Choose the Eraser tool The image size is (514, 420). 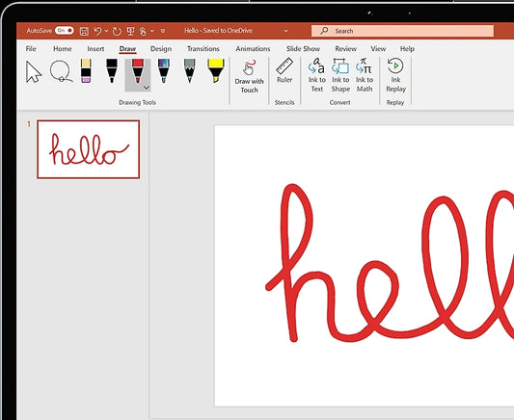[86, 70]
